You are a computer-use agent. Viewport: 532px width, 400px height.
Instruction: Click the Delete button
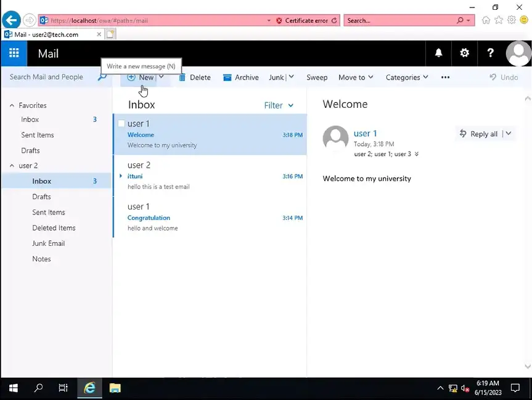[x=195, y=78]
